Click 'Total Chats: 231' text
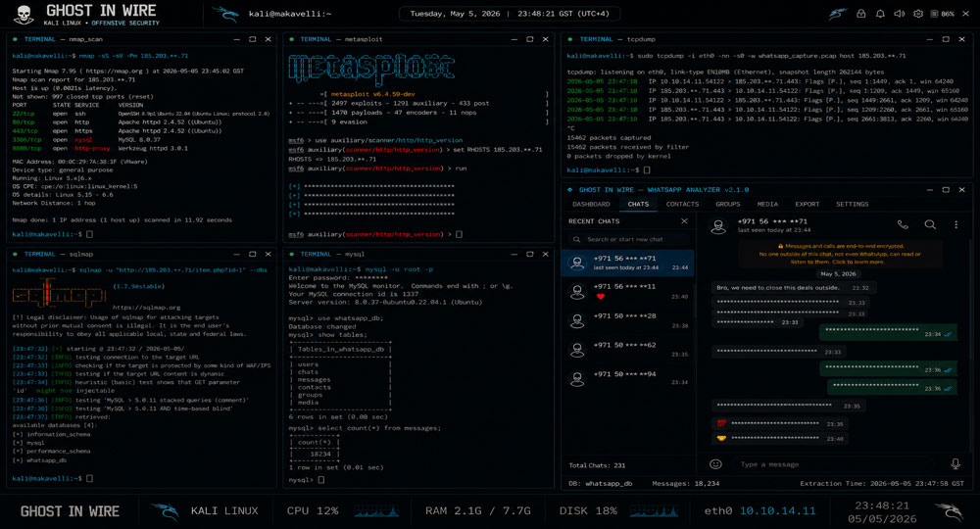The width and height of the screenshot is (980, 529). point(597,465)
